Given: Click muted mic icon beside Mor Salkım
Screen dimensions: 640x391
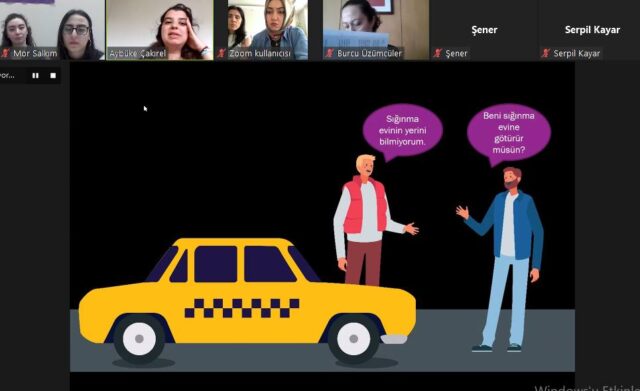Looking at the screenshot, I should tap(5, 53).
